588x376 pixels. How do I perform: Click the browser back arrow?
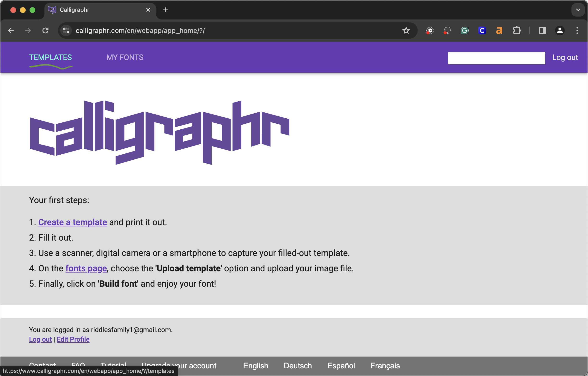11,30
